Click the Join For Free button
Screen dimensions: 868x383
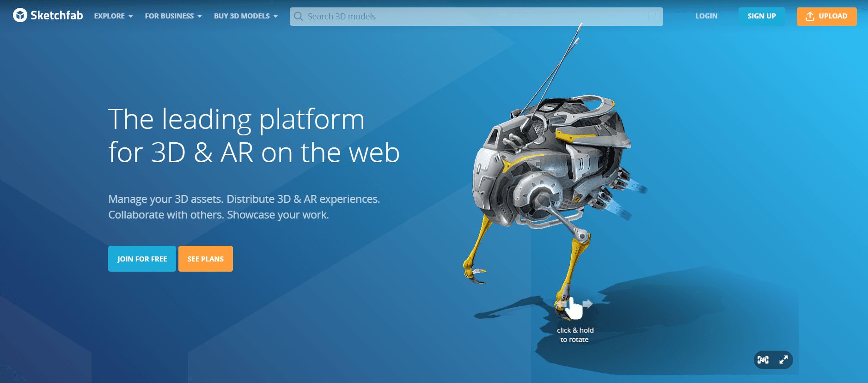[x=142, y=259]
